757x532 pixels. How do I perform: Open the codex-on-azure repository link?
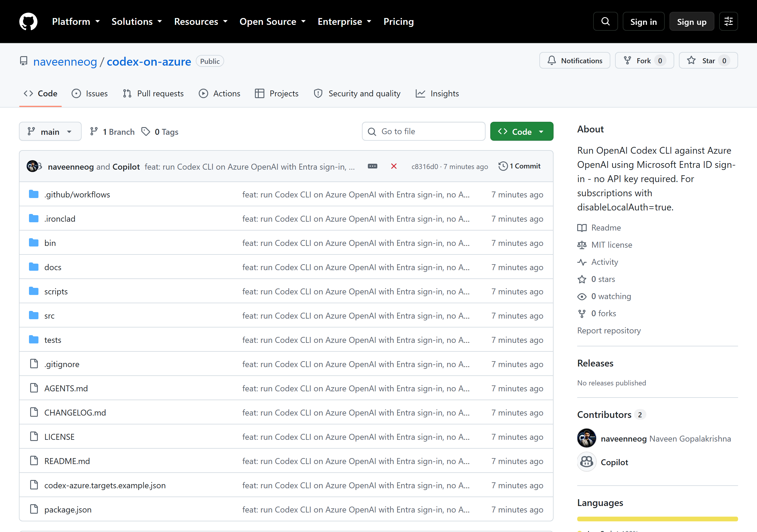[149, 62]
